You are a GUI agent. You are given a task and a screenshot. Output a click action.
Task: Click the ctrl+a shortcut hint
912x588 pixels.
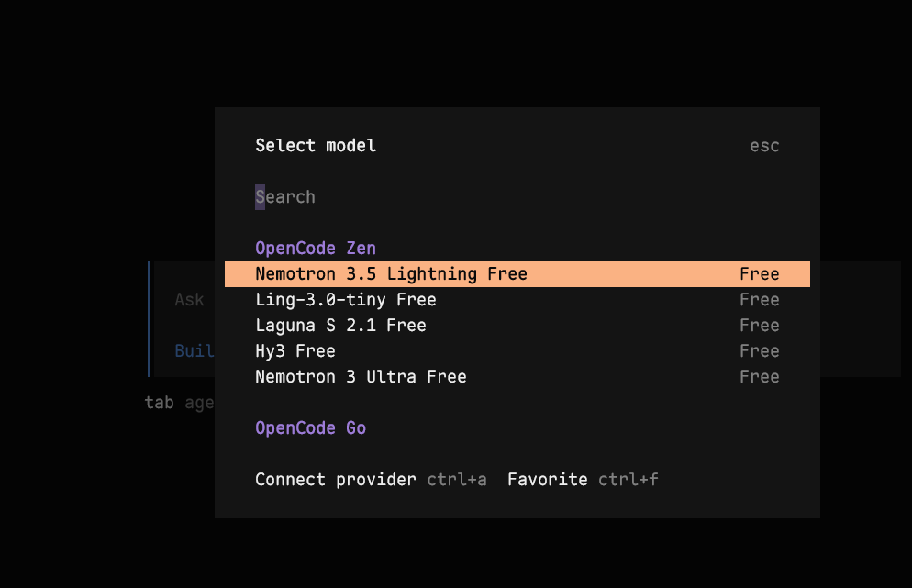tap(457, 479)
